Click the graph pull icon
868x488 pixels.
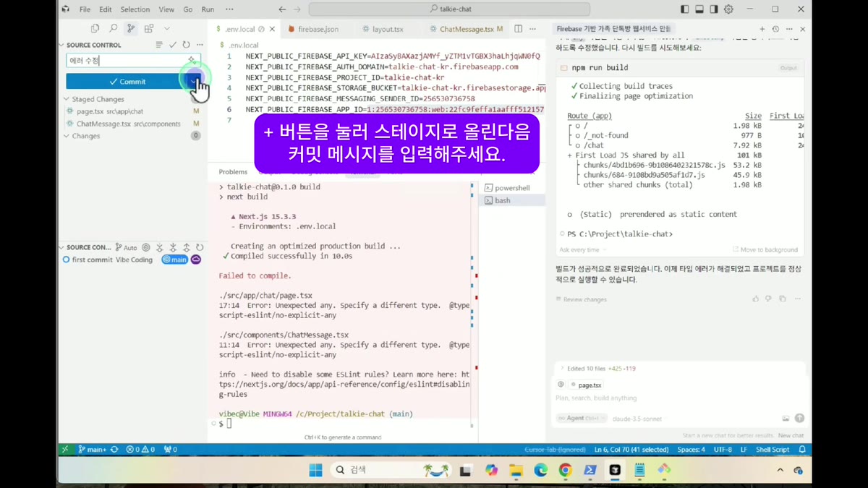(173, 247)
